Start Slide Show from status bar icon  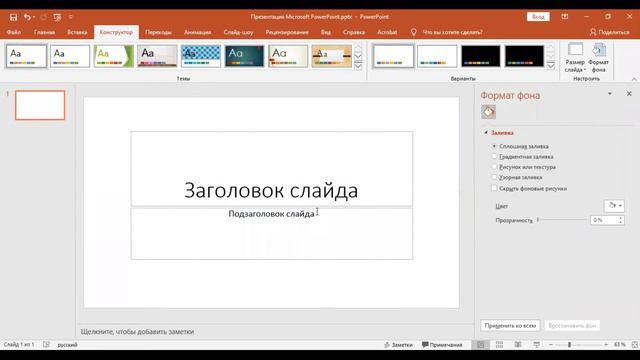point(536,345)
